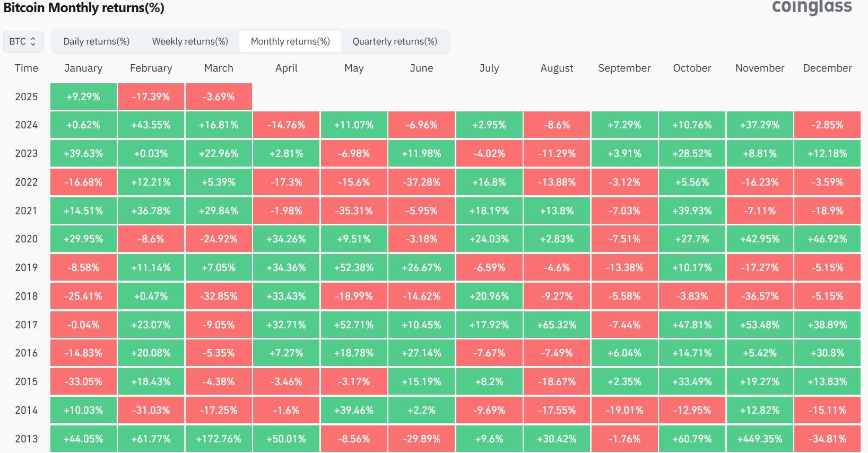The width and height of the screenshot is (868, 453).
Task: Click the December 2020 +46.92% cell
Action: tap(827, 239)
